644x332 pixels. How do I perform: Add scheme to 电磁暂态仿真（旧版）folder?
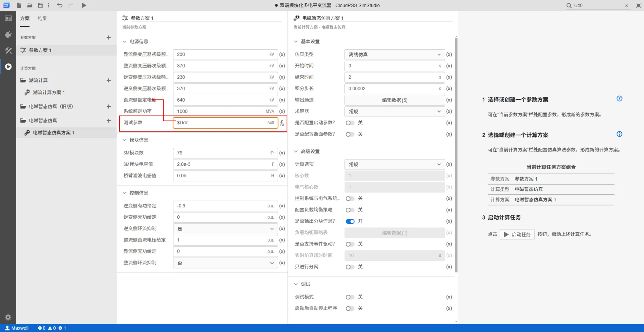[x=108, y=106]
